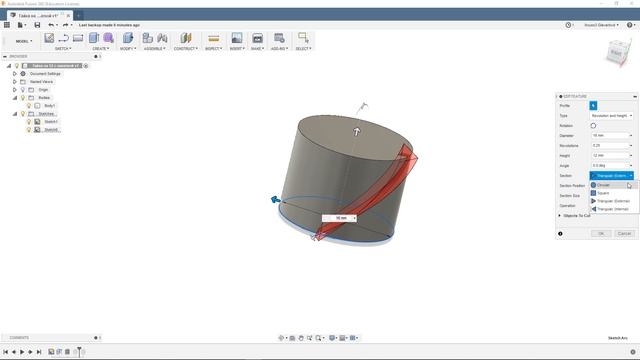Open the Type dropdown in Edit Feature
The width and height of the screenshot is (640, 360).
point(611,116)
